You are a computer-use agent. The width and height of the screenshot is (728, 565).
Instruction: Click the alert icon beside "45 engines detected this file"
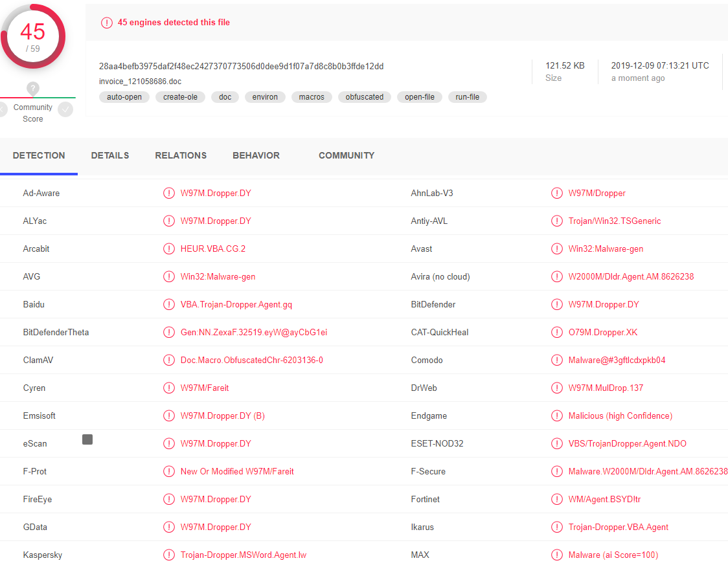tap(107, 23)
